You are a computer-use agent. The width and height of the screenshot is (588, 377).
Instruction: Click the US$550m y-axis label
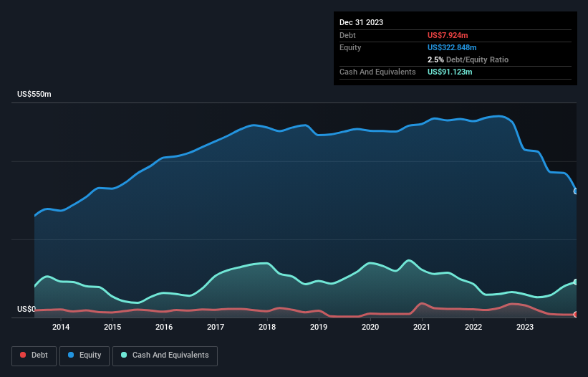(x=34, y=94)
